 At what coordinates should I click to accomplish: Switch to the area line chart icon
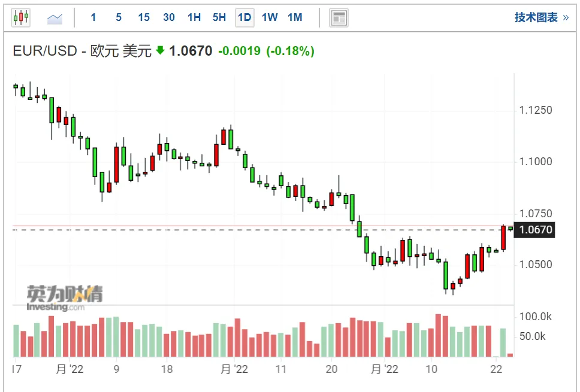(x=55, y=19)
